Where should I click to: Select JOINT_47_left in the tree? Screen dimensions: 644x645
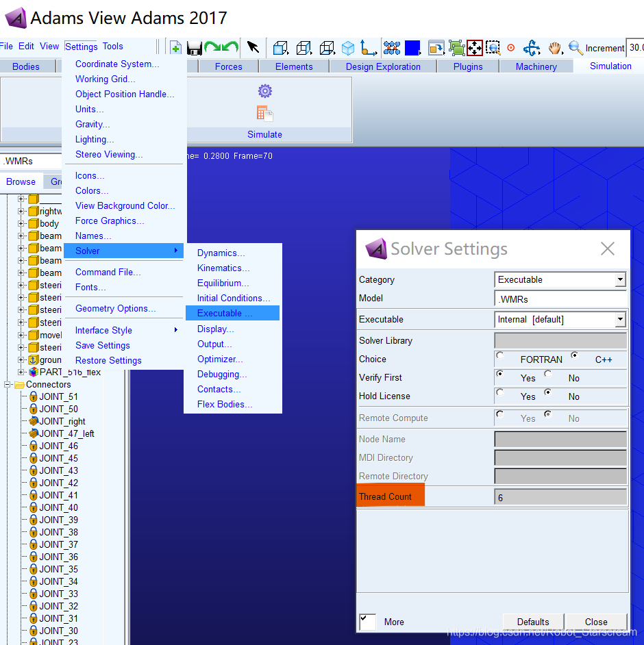click(66, 433)
